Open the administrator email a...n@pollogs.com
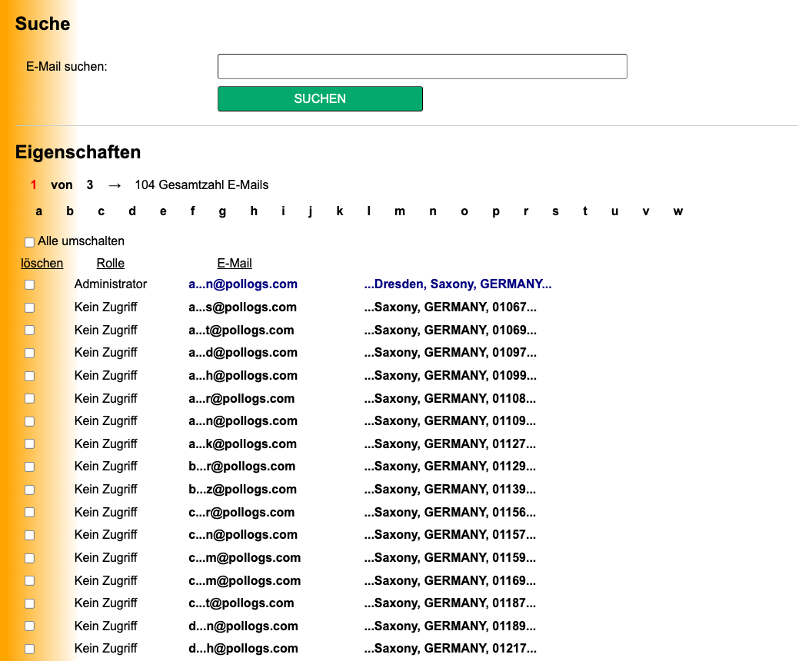 coord(243,284)
